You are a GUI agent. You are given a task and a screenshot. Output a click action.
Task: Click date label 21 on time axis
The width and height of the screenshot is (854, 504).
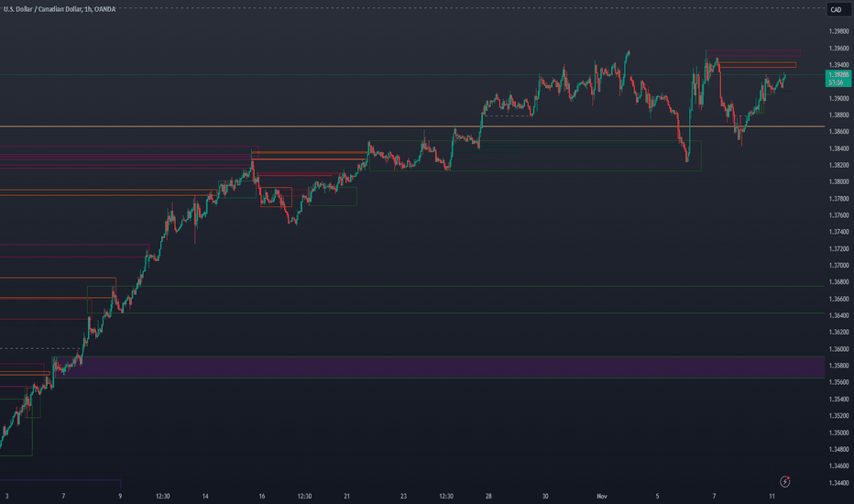click(x=347, y=497)
